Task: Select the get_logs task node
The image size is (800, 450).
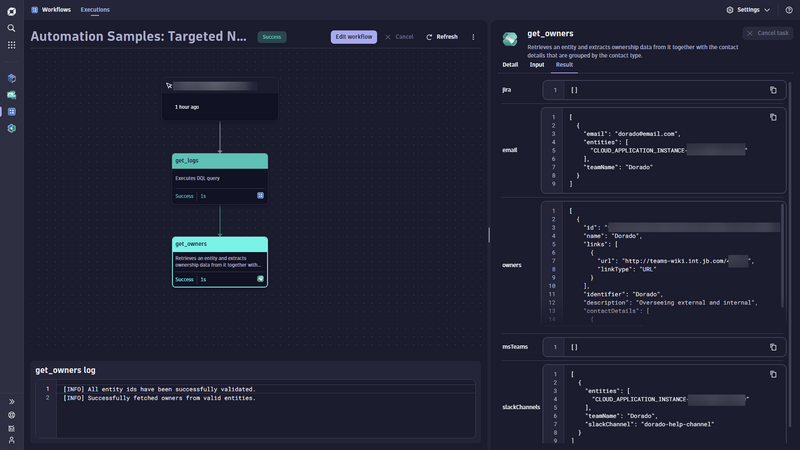Action: 219,177
